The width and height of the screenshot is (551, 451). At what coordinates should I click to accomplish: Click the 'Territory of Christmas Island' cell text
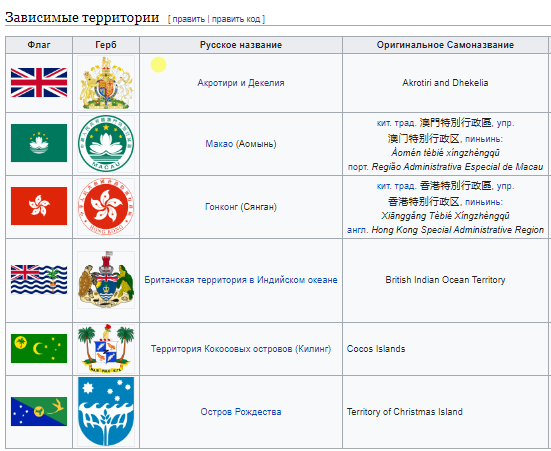pos(404,412)
